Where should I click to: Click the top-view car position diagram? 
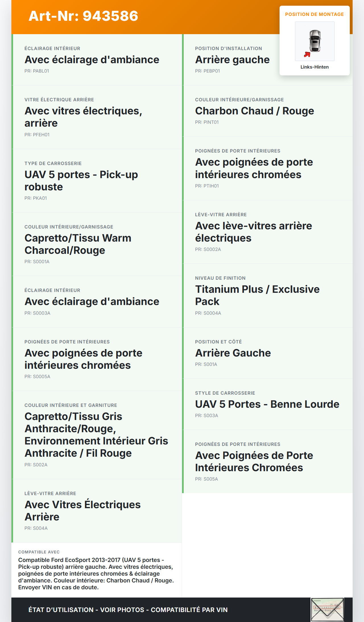[315, 41]
